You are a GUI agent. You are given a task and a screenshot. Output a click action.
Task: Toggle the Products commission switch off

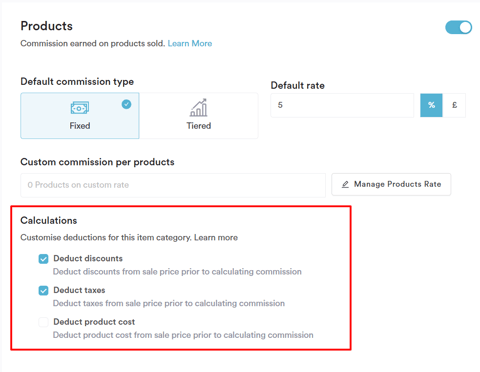[x=458, y=27]
